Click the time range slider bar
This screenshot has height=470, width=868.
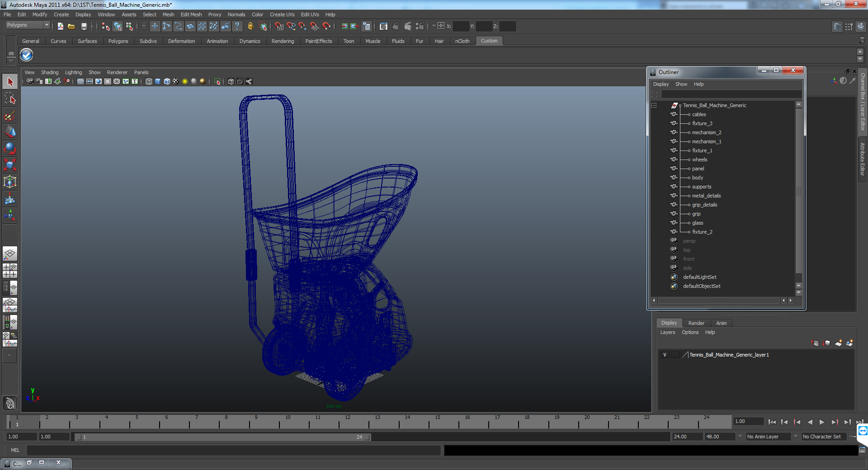pos(222,437)
